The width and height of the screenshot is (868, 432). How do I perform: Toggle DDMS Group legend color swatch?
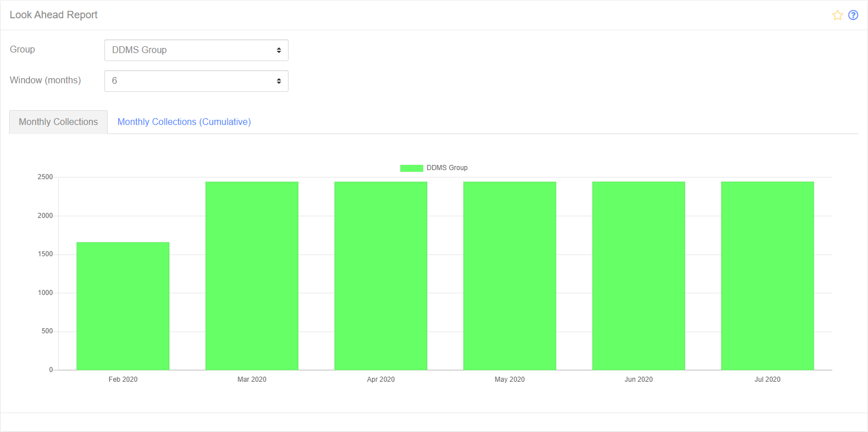412,168
